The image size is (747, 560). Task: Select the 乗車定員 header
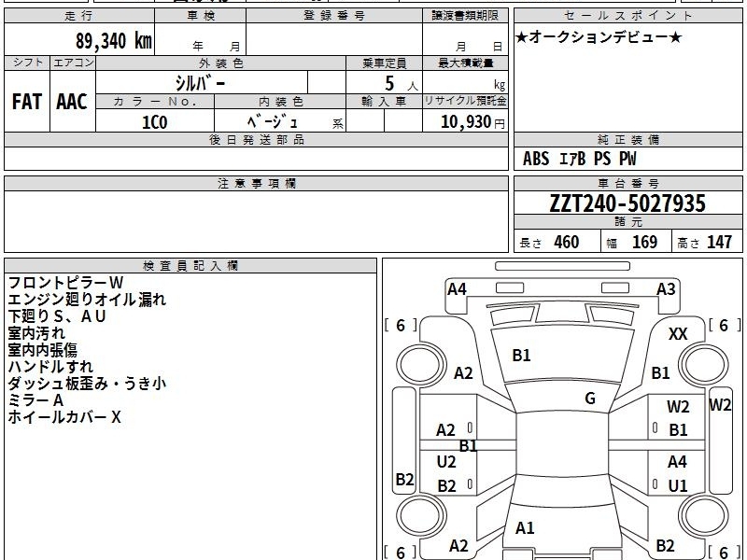(384, 63)
